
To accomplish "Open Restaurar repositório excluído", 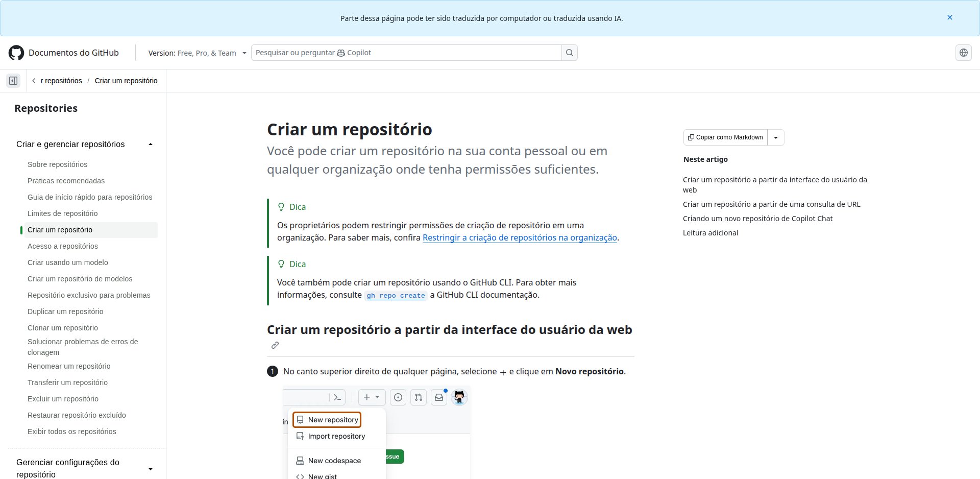I will (x=77, y=415).
